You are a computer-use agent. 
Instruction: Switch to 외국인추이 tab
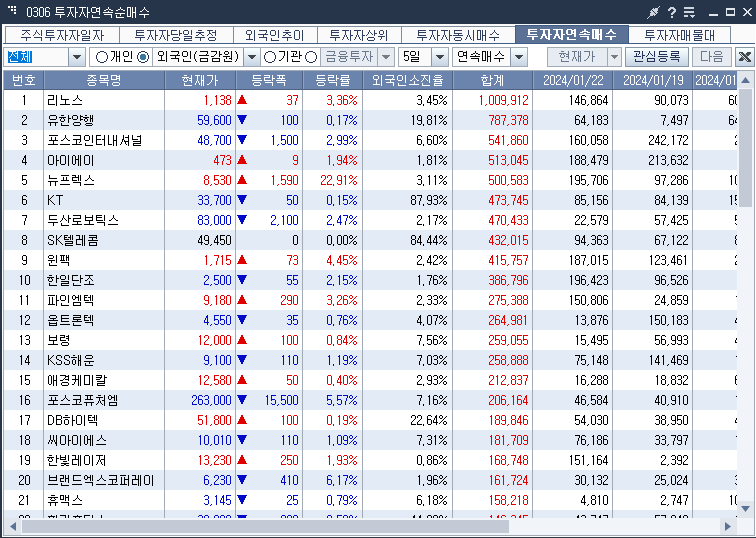point(275,35)
